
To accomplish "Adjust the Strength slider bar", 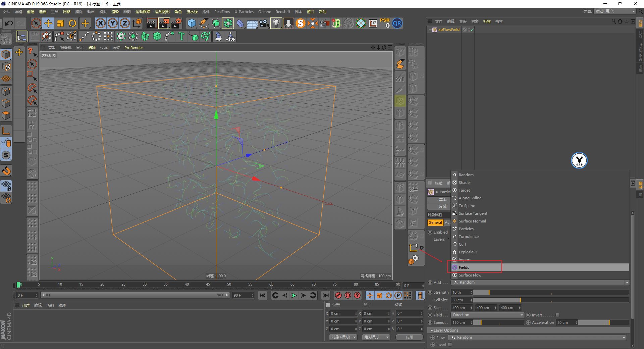I will pos(551,292).
